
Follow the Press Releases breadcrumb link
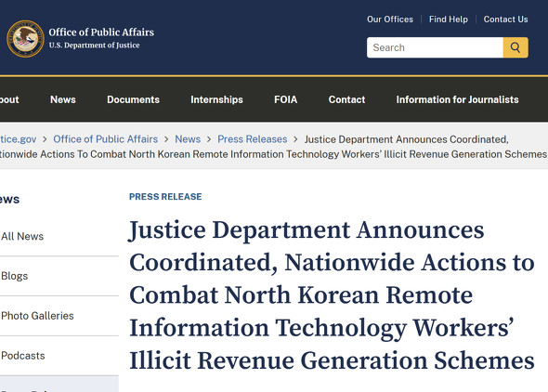[x=253, y=139]
